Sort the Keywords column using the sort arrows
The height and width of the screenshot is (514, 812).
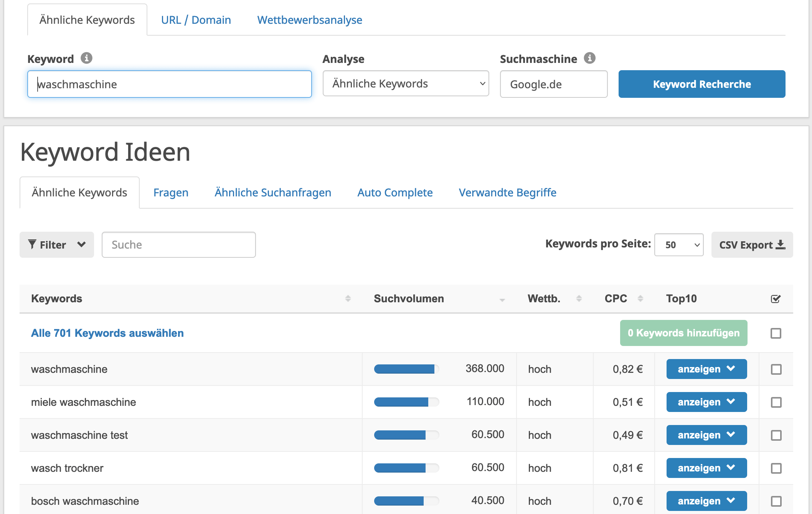(x=348, y=298)
